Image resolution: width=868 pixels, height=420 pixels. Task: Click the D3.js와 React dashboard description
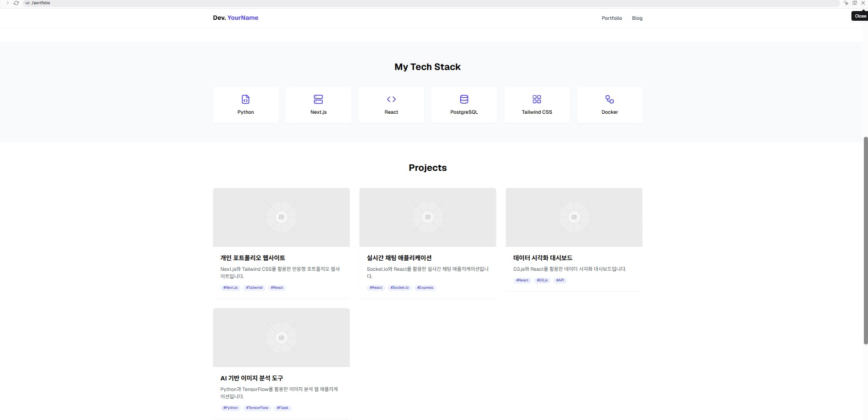(x=569, y=269)
